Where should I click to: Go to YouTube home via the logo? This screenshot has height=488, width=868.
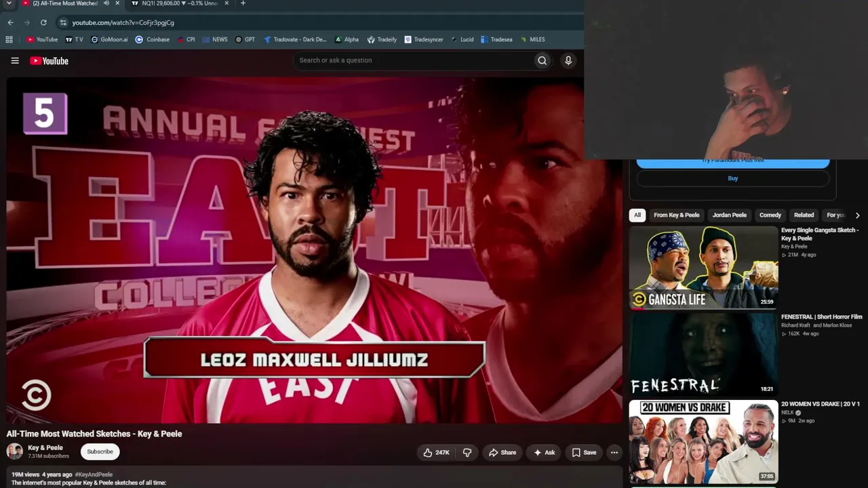(x=49, y=61)
